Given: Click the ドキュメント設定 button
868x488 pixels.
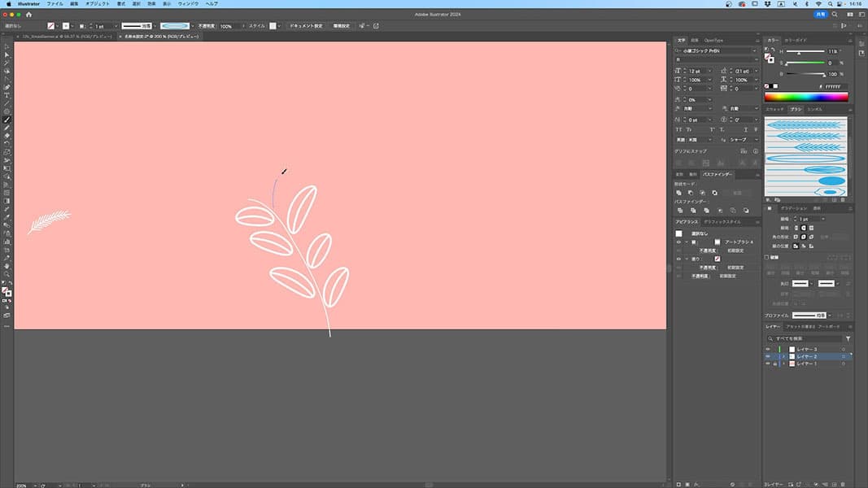Looking at the screenshot, I should [x=306, y=26].
